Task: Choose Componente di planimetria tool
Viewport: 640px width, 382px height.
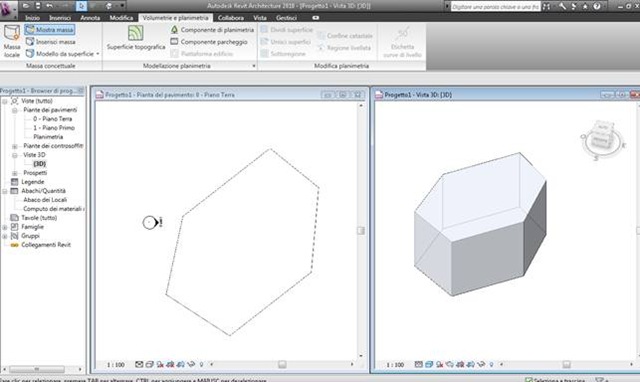Action: pos(212,30)
